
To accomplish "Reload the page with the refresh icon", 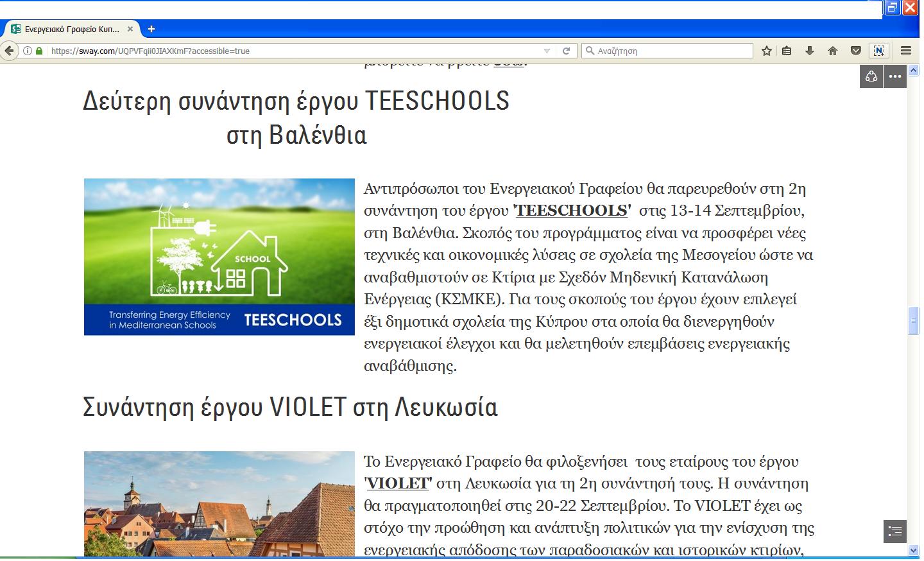I will click(566, 51).
